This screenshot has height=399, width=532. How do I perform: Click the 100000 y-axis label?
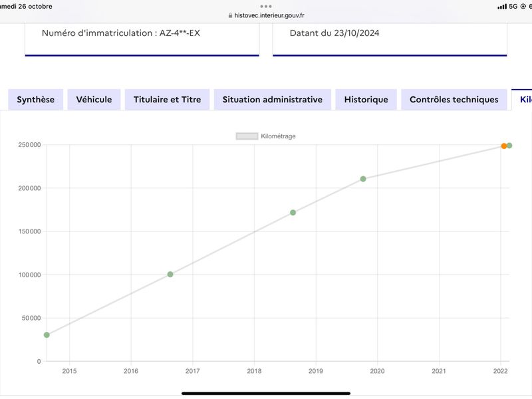29,275
